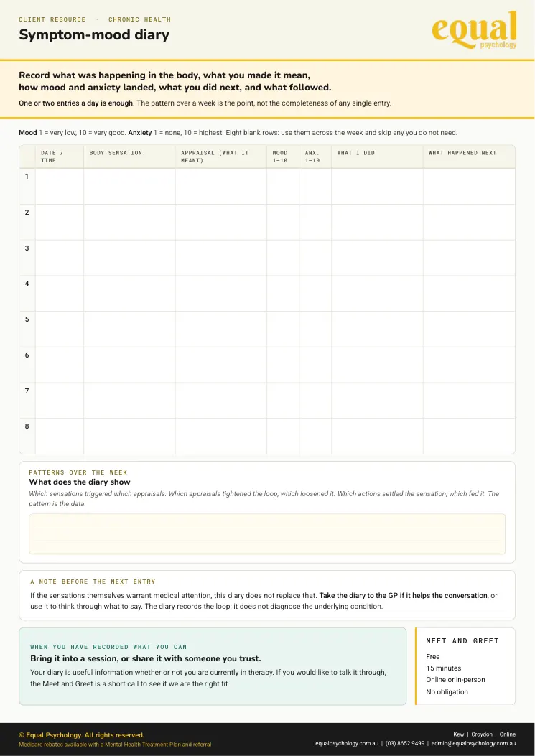Click the 'Record what was happening in the body' instruction
This screenshot has width=535, height=756.
click(x=175, y=81)
